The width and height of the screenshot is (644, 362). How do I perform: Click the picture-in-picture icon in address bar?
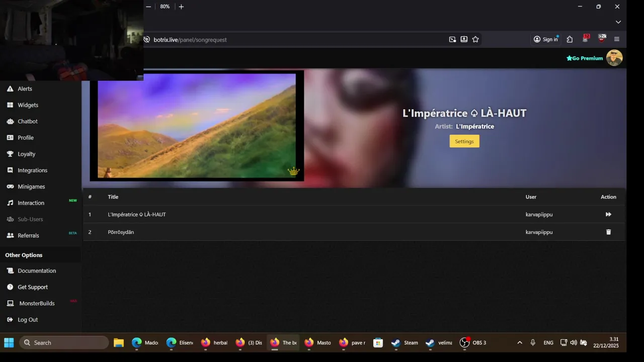coord(452,39)
